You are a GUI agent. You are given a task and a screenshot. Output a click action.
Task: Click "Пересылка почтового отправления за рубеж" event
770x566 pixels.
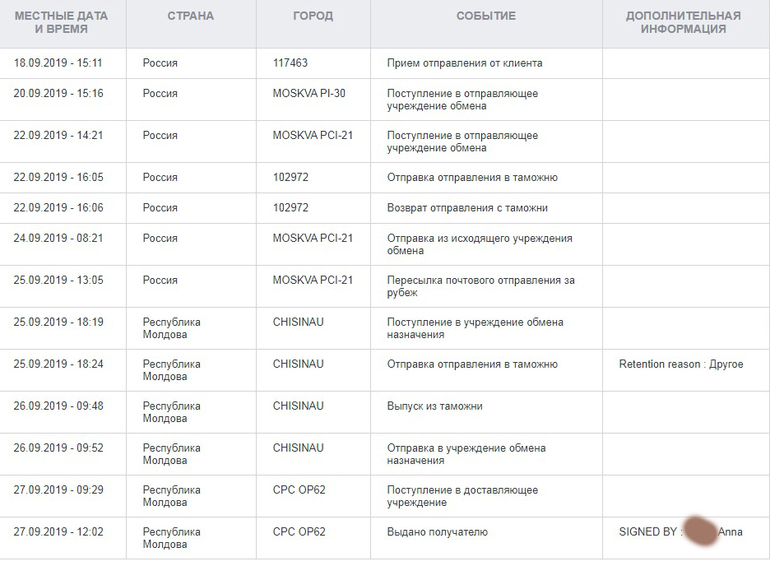(x=480, y=286)
